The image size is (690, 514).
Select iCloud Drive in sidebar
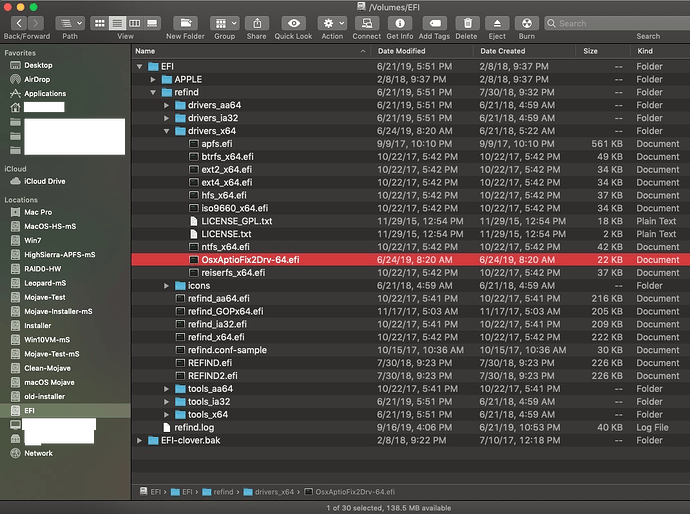click(x=44, y=181)
